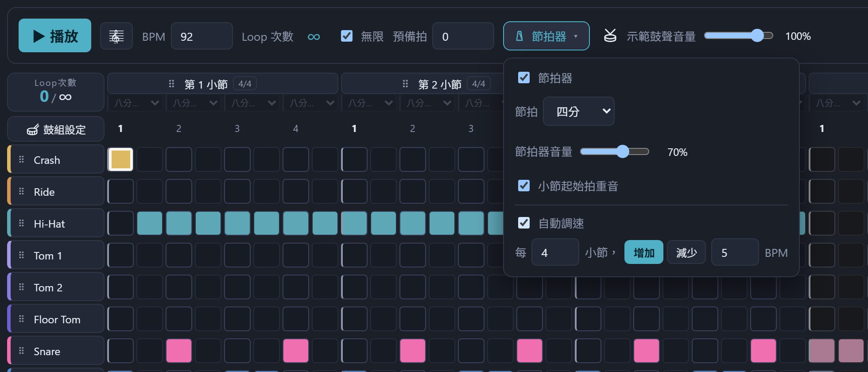868x372 pixels.
Task: Select 減少 for auto tempo
Action: 686,252
